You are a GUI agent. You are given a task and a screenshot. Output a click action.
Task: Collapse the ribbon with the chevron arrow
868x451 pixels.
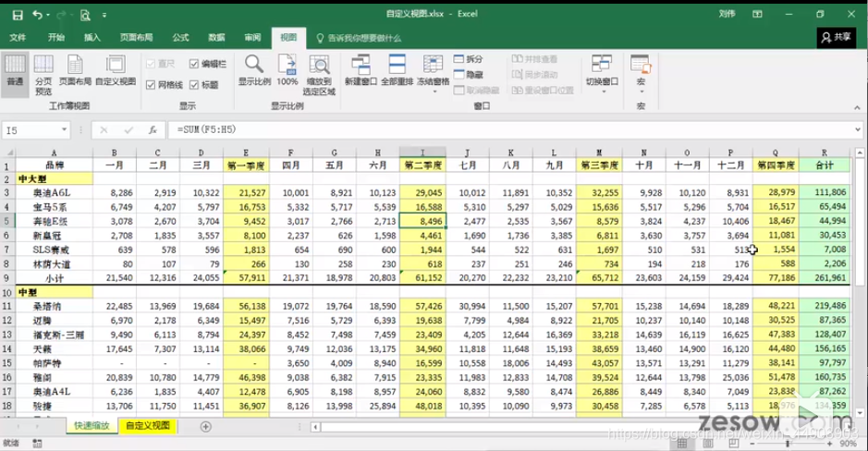point(857,107)
